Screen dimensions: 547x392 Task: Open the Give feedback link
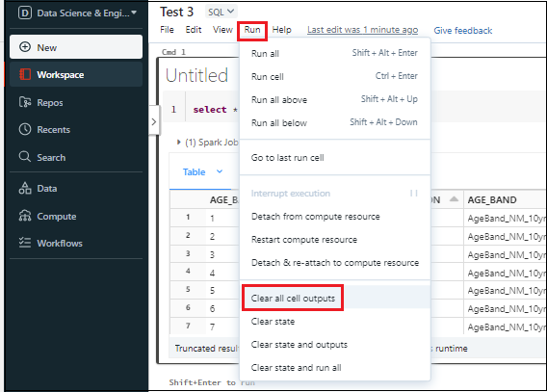coord(462,31)
